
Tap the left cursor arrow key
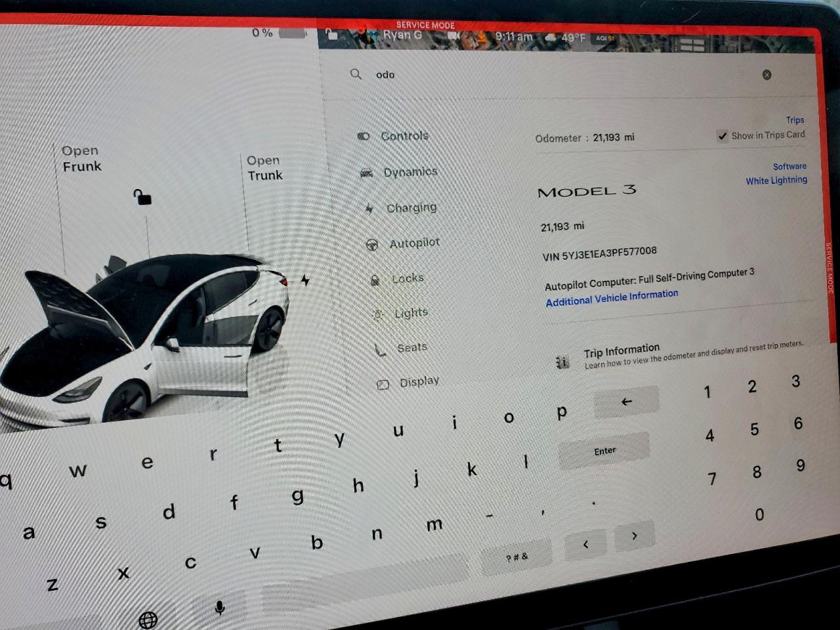point(585,544)
